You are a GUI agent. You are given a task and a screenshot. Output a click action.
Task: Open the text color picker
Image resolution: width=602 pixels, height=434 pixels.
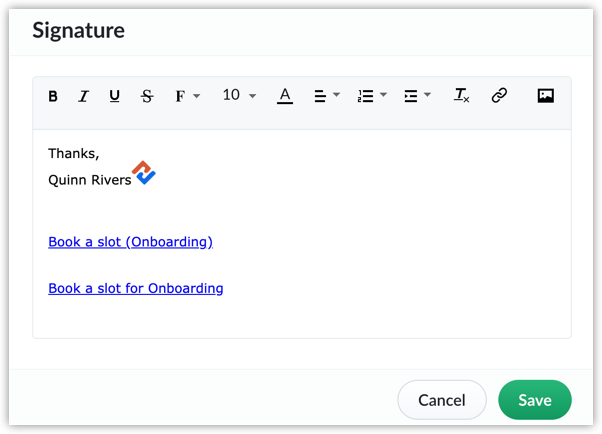pos(285,96)
